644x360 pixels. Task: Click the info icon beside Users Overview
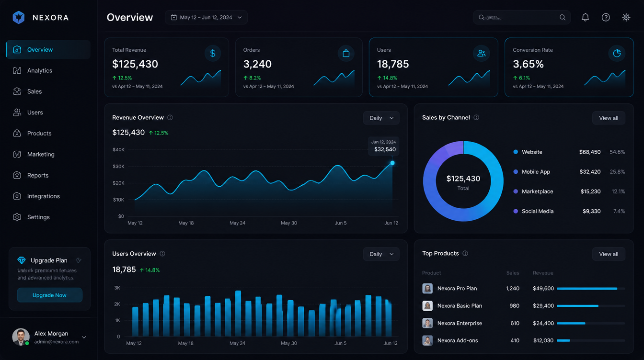[162, 254]
